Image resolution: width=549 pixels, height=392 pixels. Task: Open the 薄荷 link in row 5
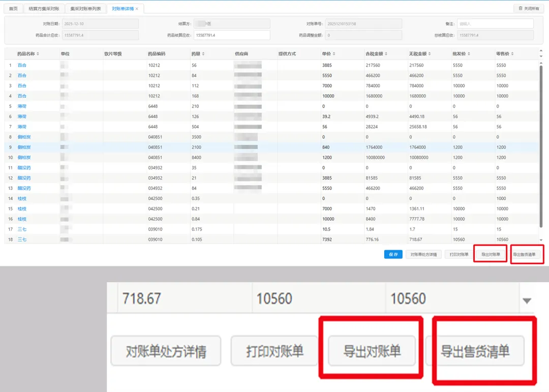click(22, 106)
